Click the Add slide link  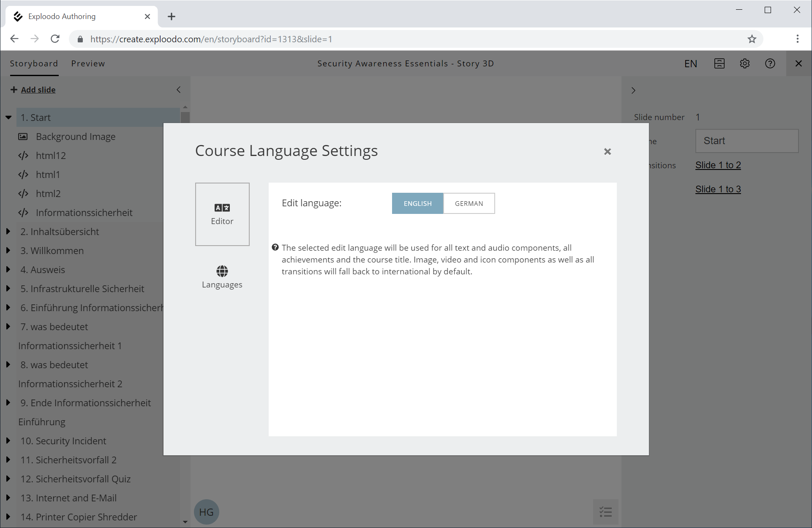[38, 90]
